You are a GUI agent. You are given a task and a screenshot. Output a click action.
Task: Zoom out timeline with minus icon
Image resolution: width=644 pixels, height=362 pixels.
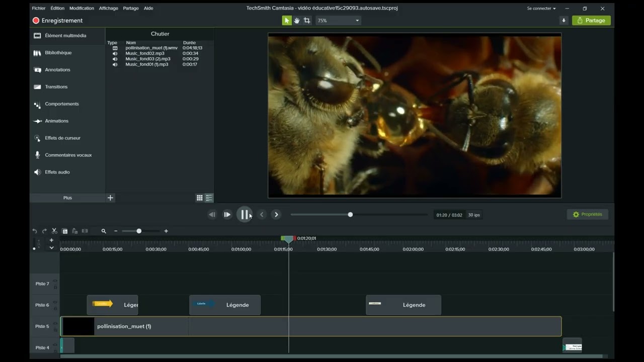pos(116,231)
